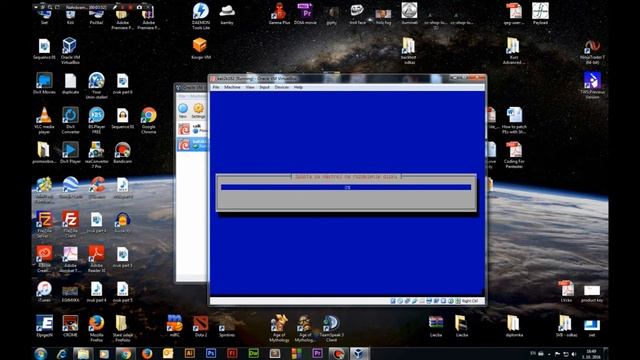This screenshot has width=640, height=360.
Task: Launch the mIRC desktop shortcut
Action: tap(175, 326)
